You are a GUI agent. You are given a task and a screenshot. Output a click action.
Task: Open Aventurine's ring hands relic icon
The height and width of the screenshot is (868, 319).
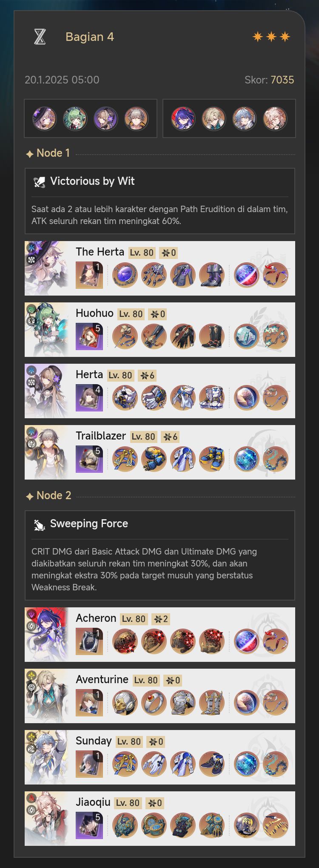pos(154,703)
